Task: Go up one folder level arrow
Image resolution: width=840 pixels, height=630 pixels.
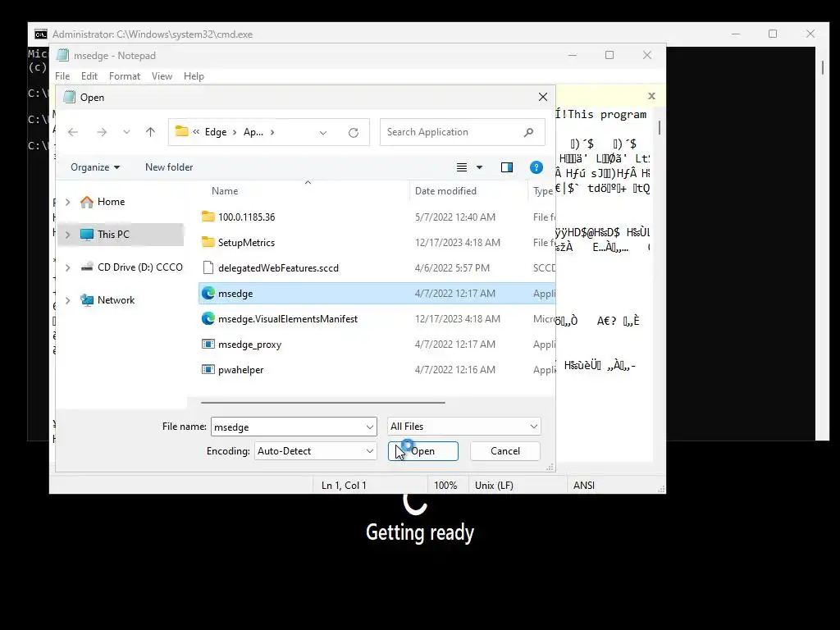Action: click(x=151, y=132)
